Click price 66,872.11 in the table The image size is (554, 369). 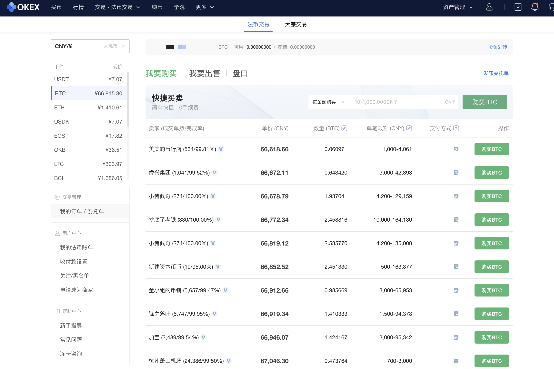point(275,172)
